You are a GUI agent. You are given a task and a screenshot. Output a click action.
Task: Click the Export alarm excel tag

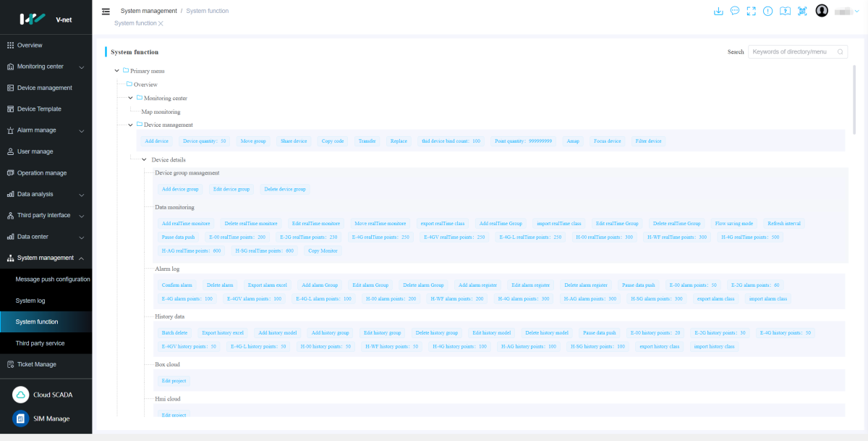(x=267, y=285)
